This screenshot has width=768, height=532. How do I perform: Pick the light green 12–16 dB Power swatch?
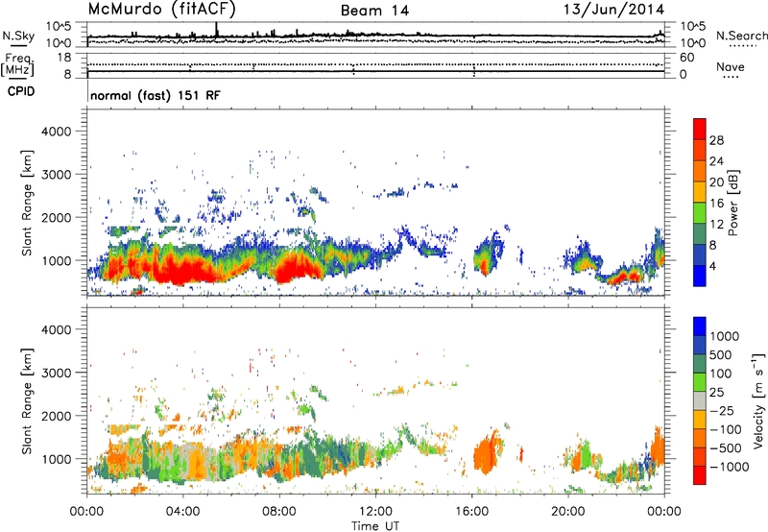tap(700, 213)
